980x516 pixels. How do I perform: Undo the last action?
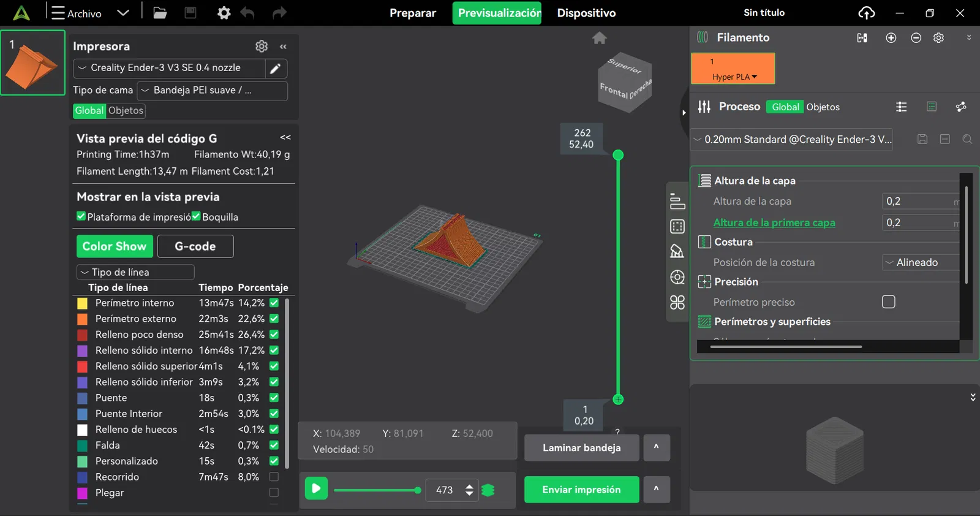pos(247,13)
